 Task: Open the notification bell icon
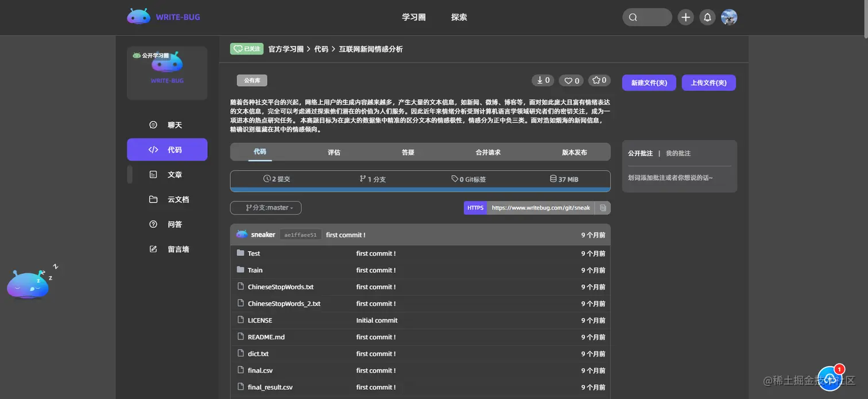point(707,17)
